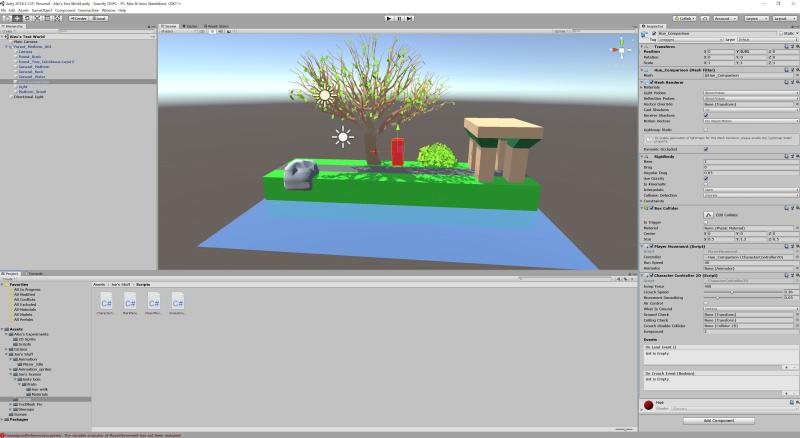Select the Hand tool in toolbar

pos(6,18)
